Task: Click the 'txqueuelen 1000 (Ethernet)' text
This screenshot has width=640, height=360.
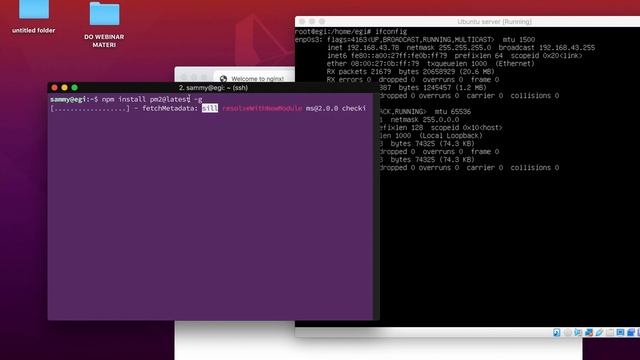Action: 480,64
